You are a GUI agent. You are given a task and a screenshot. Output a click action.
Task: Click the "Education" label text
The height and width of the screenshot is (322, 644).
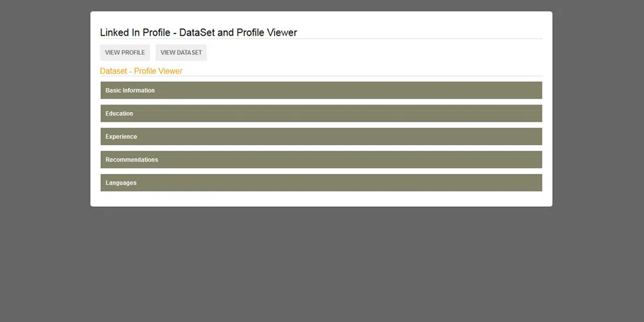click(x=119, y=114)
